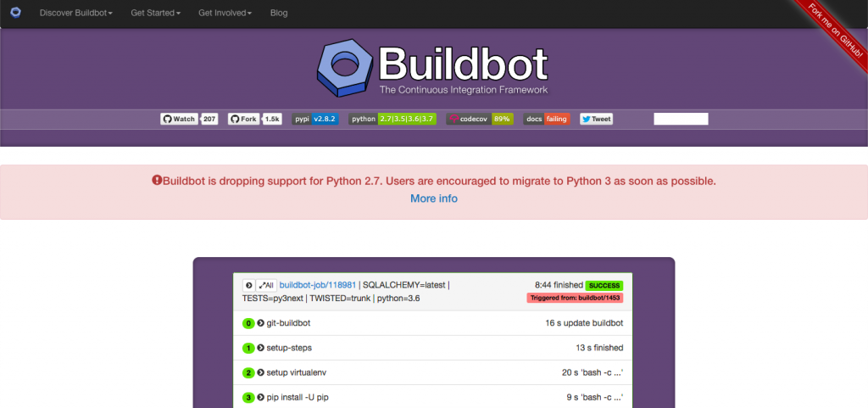Expand all steps with the All button
The width and height of the screenshot is (868, 408).
pyautogui.click(x=266, y=286)
